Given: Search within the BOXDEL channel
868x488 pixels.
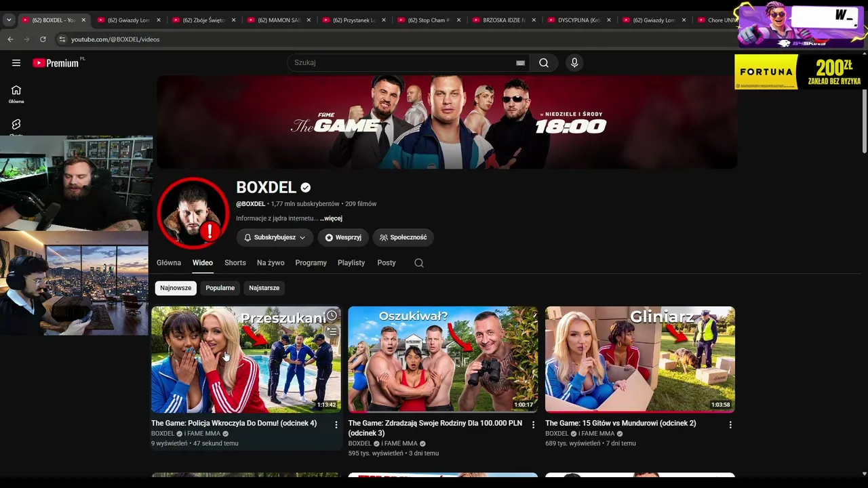Looking at the screenshot, I should tap(419, 263).
